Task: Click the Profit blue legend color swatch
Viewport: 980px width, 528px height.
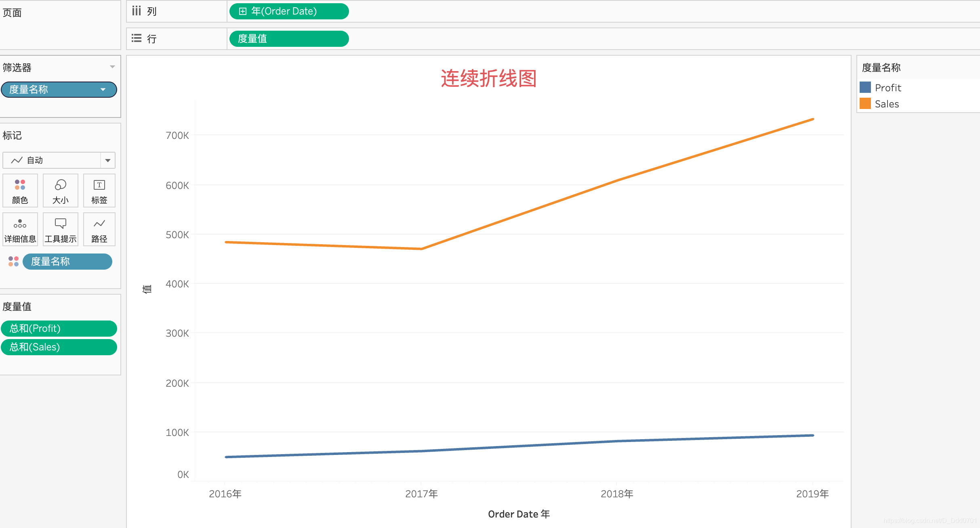Action: coord(865,87)
